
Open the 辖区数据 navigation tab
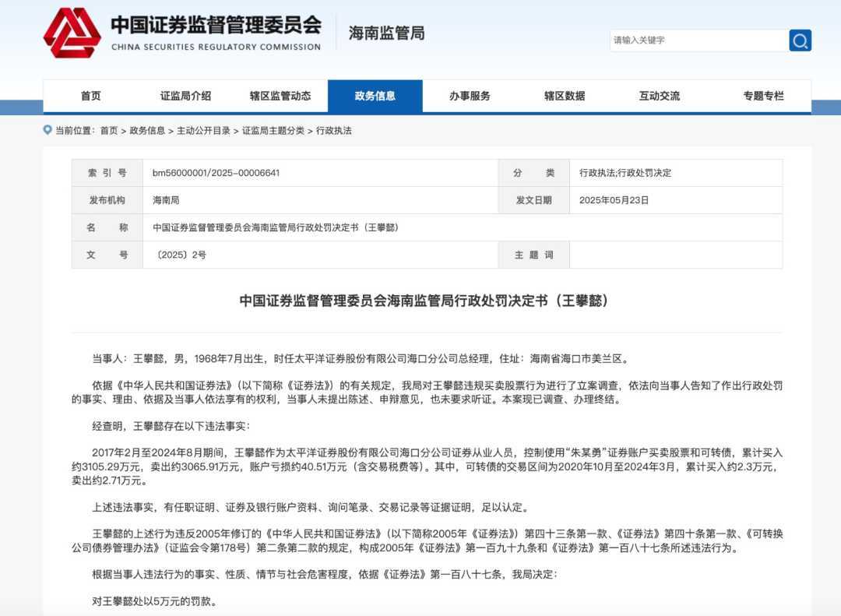pos(565,96)
